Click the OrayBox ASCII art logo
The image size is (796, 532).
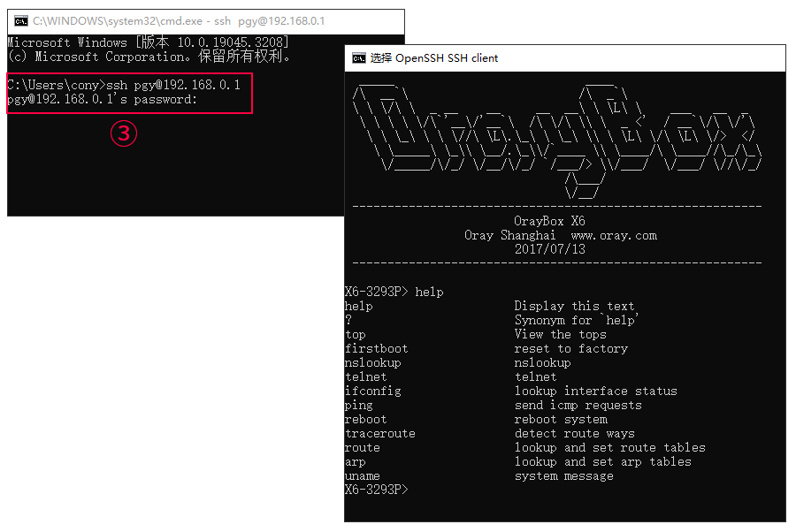click(557, 141)
